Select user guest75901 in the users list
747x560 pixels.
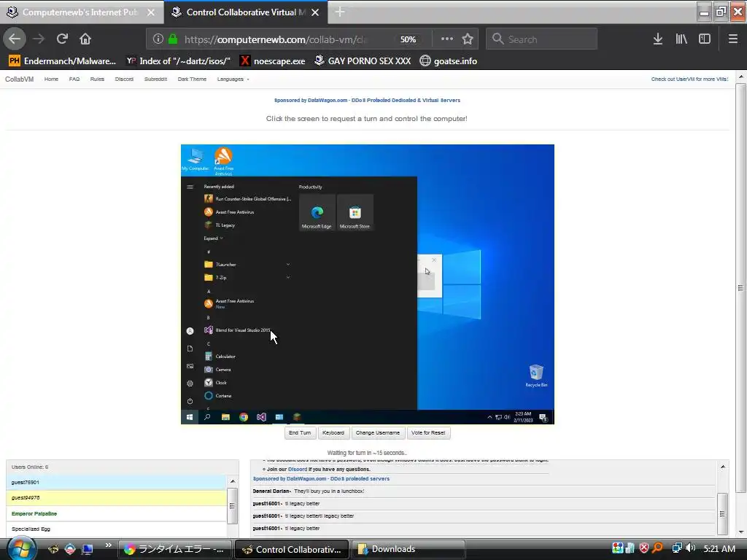tap(116, 483)
